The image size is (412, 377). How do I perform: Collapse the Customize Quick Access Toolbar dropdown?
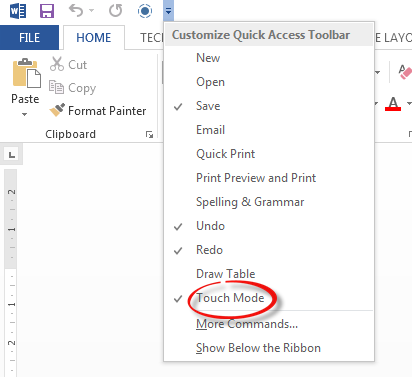pyautogui.click(x=168, y=11)
